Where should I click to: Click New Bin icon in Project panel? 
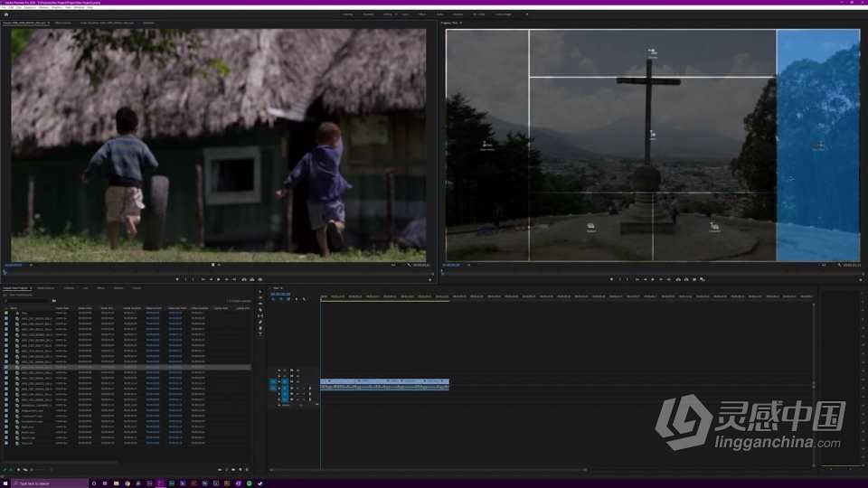tap(233, 470)
